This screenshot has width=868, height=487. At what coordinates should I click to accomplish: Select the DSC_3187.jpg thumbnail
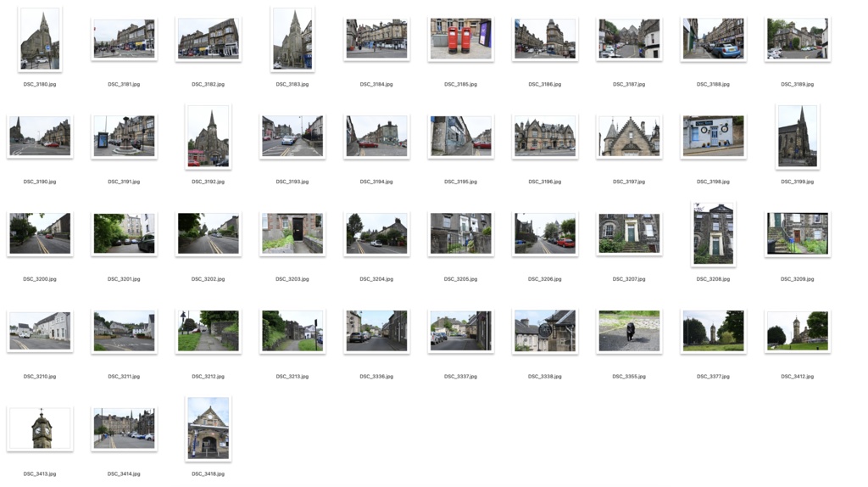click(629, 39)
